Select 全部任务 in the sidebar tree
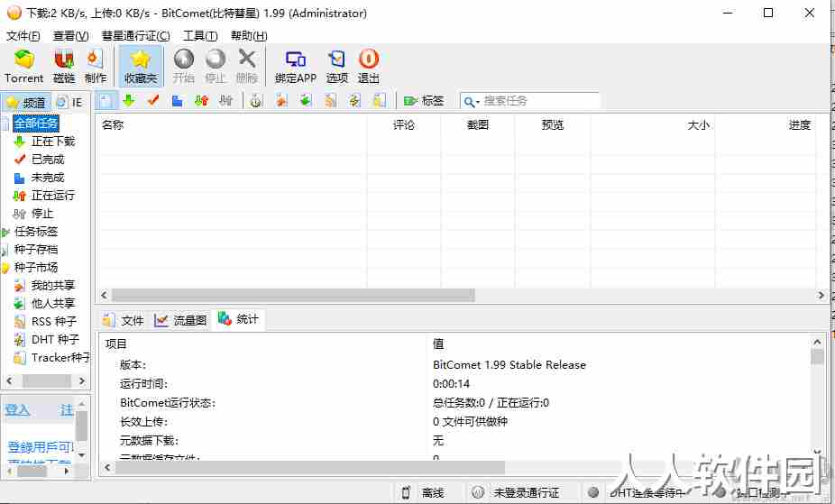This screenshot has height=504, width=835. click(36, 124)
